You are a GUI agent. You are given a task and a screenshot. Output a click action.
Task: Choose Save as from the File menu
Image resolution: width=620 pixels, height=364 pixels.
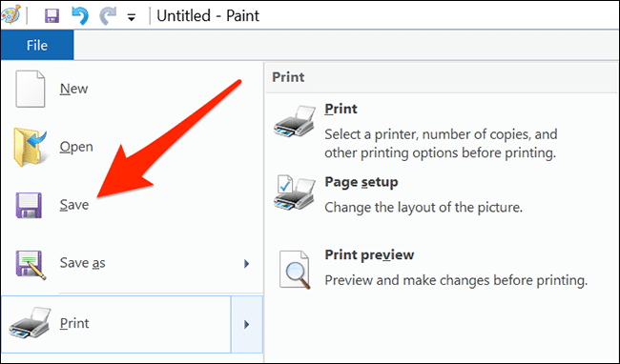(x=82, y=263)
